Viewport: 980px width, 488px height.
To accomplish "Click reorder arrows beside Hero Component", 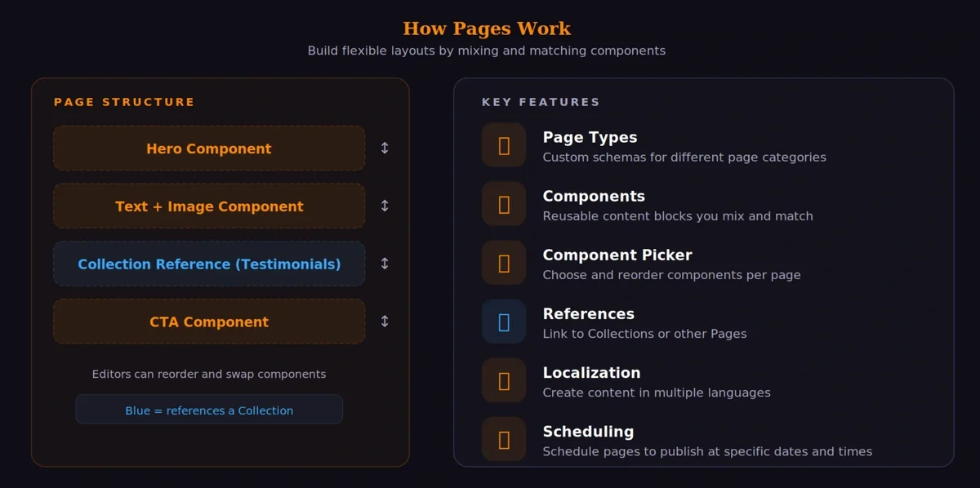I will click(x=385, y=149).
